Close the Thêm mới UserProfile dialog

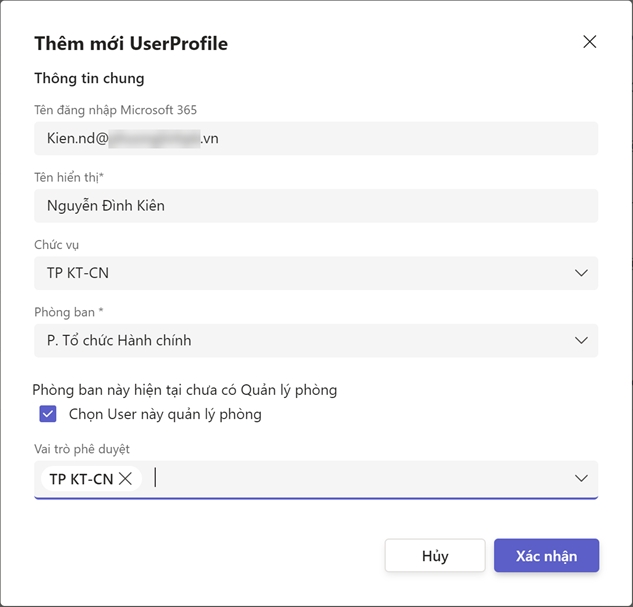click(589, 42)
